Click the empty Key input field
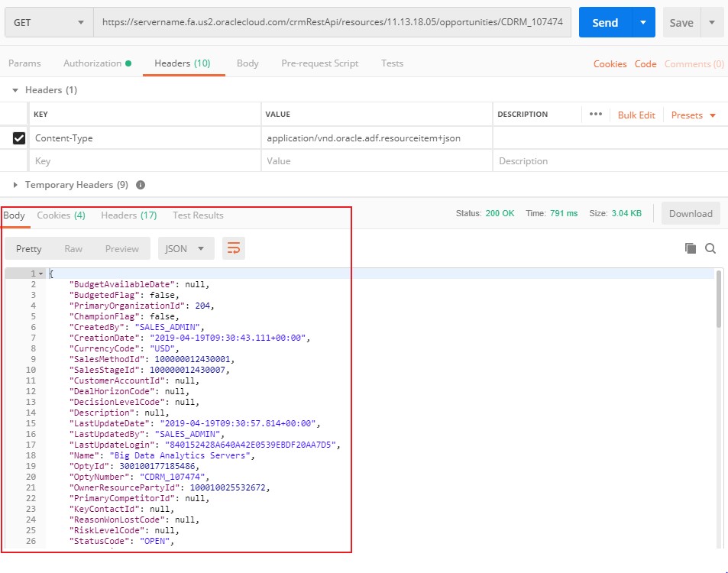 coord(145,161)
